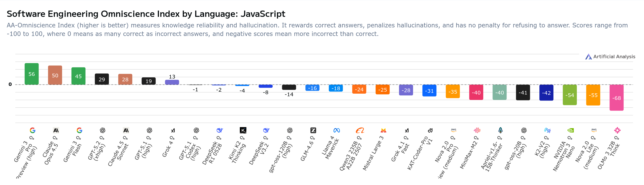Select the KAT-Coder-Pro V1 logo icon
This screenshot has width=644, height=185.
click(x=430, y=130)
